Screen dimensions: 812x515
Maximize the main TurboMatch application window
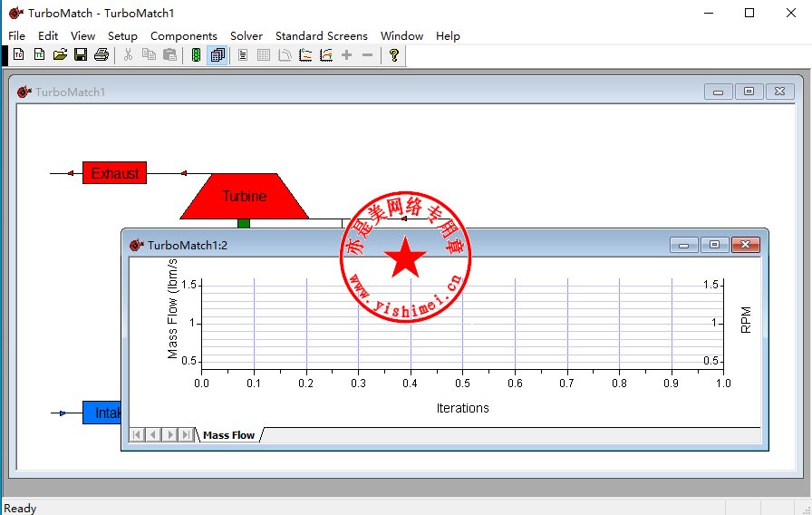point(749,13)
